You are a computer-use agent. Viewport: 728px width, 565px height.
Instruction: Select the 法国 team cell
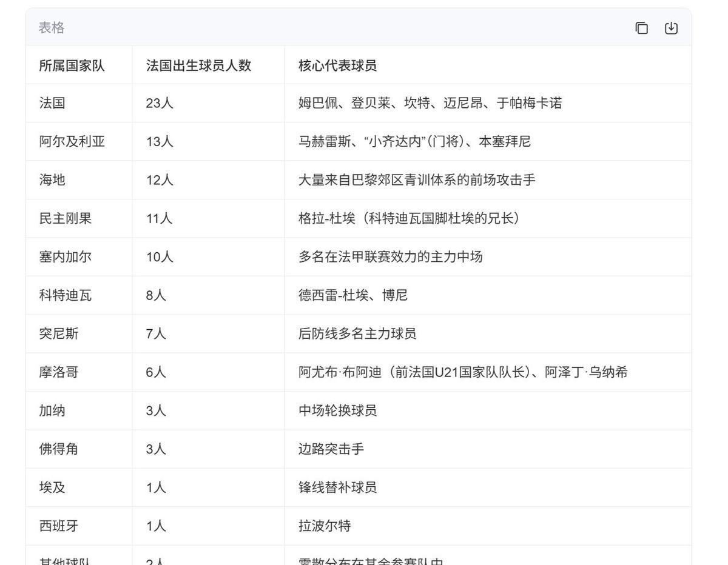coord(79,103)
